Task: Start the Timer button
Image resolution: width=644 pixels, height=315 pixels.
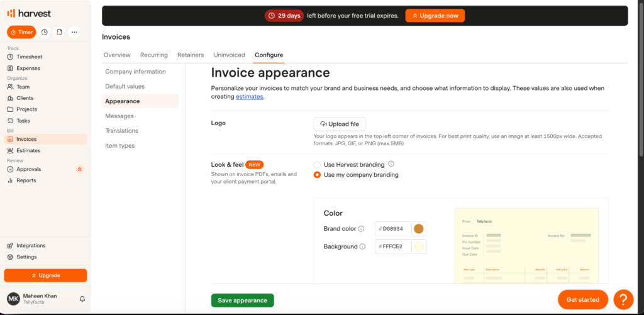Action: (21, 32)
